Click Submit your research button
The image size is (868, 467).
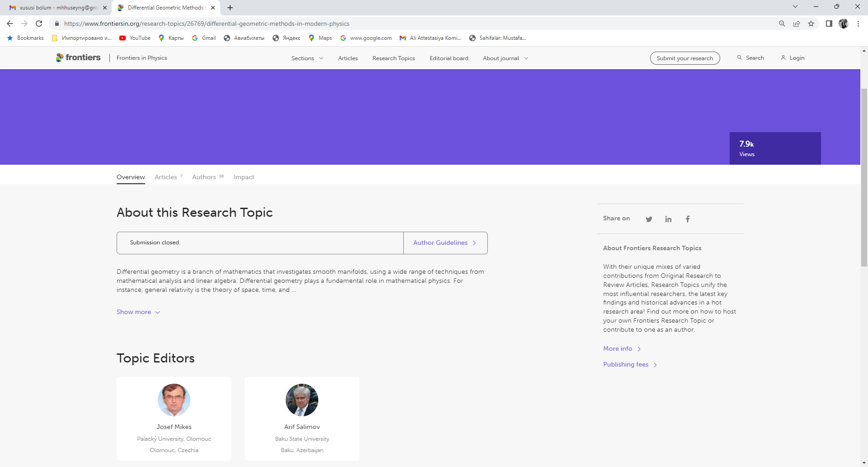click(x=684, y=58)
